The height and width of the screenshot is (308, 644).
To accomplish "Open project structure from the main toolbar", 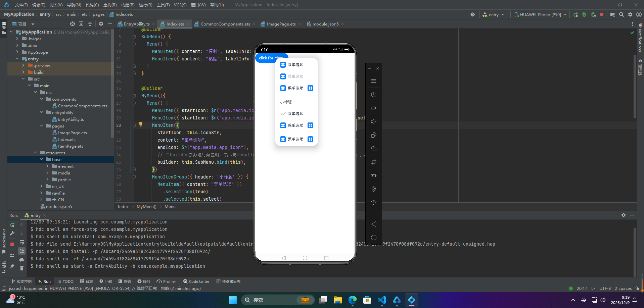I will point(613,14).
